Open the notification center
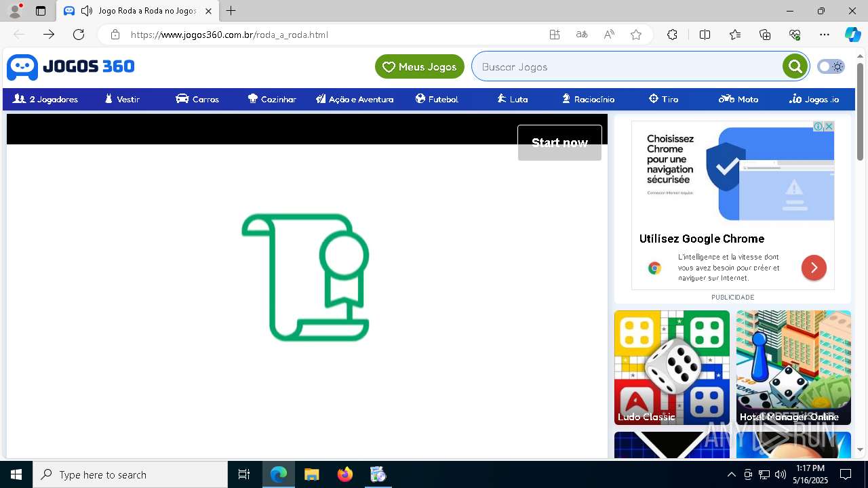Screen dimensions: 868x488 point(846,474)
